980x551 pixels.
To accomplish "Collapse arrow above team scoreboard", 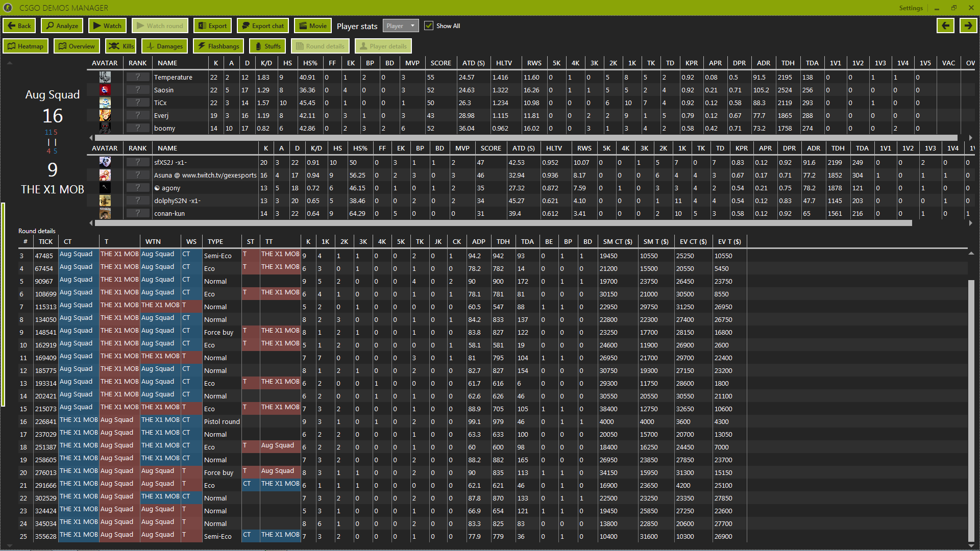I will coord(9,63).
